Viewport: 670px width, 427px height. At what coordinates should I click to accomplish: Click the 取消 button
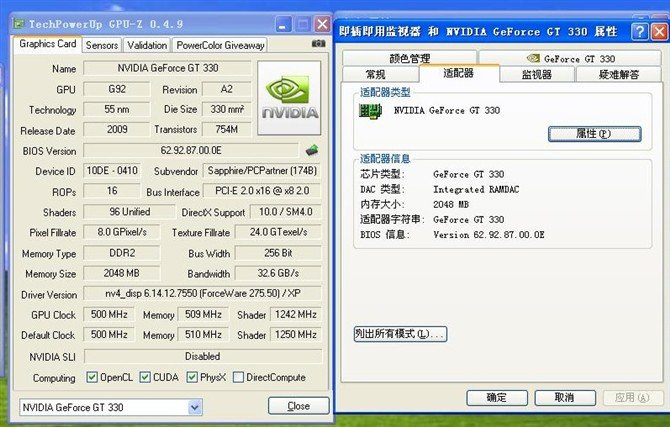click(x=565, y=398)
